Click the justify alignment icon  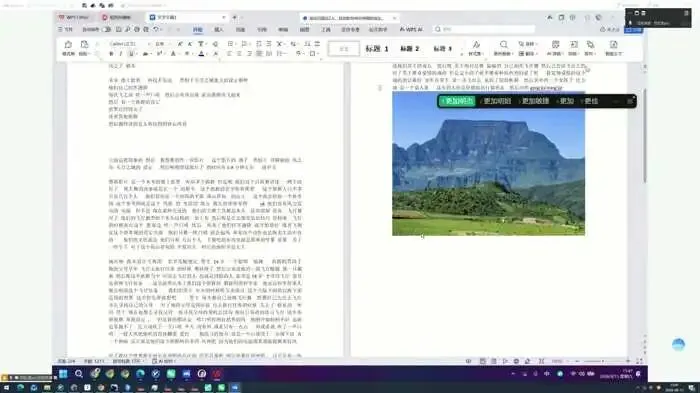pos(259,54)
